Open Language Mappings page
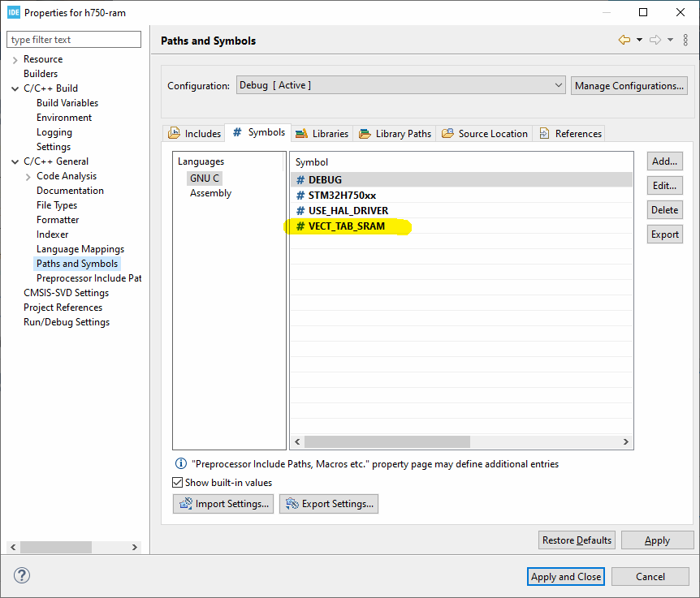The height and width of the screenshot is (598, 700). coord(80,249)
